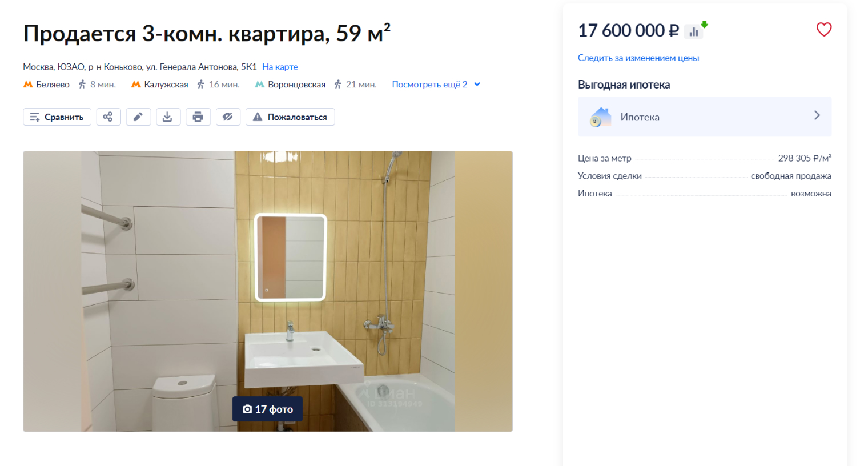Viewport: 868px width, 466px height.
Task: Click the pencil edit note icon
Action: [x=138, y=117]
